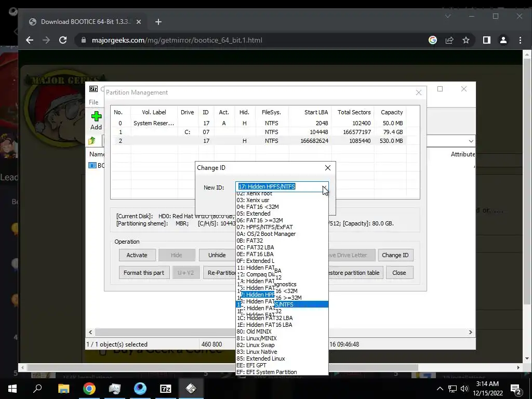Screen dimensions: 532x399
Task: Bookmark this page with the star icon
Action: pos(466,40)
